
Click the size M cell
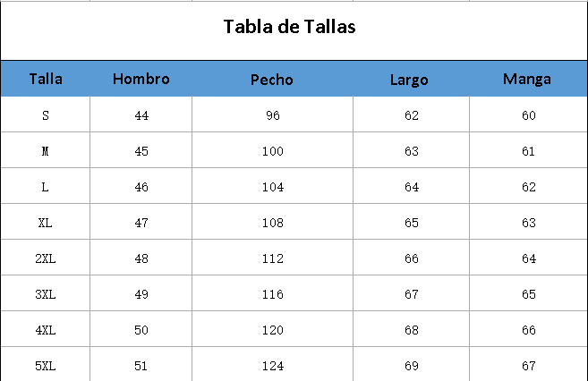pyautogui.click(x=46, y=151)
